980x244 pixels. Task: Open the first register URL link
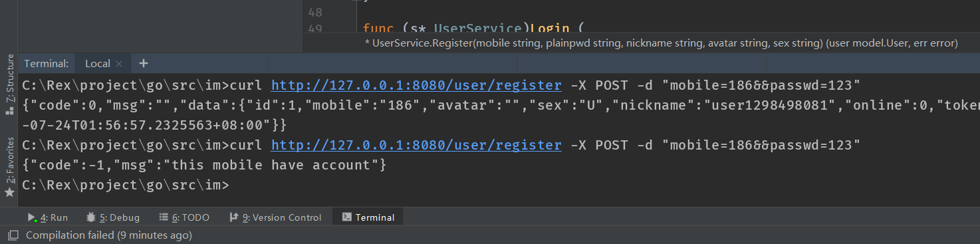416,86
